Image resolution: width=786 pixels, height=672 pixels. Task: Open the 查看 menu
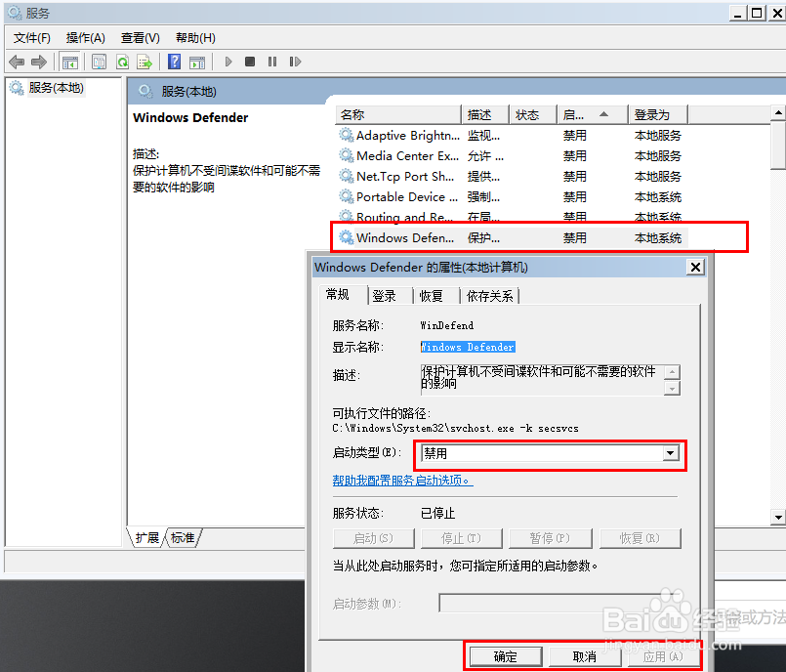(139, 37)
